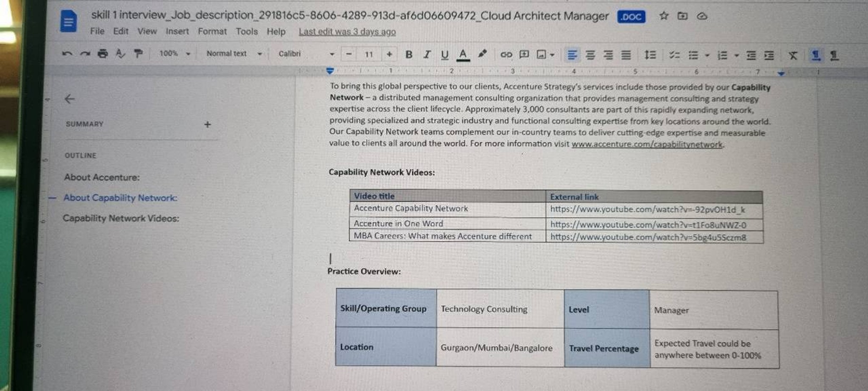This screenshot has height=391, width=868.
Task: Open the Tools menu
Action: [247, 31]
